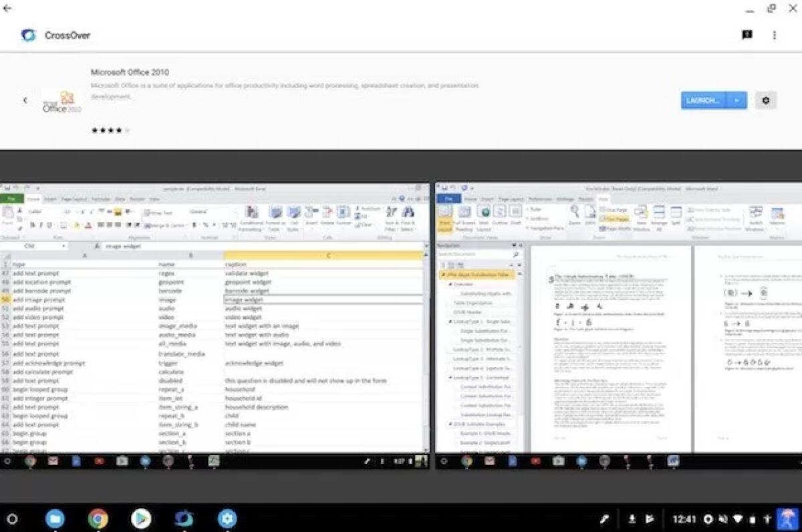
Task: Open the LAUNCH button's dropdown arrow
Action: pos(736,100)
